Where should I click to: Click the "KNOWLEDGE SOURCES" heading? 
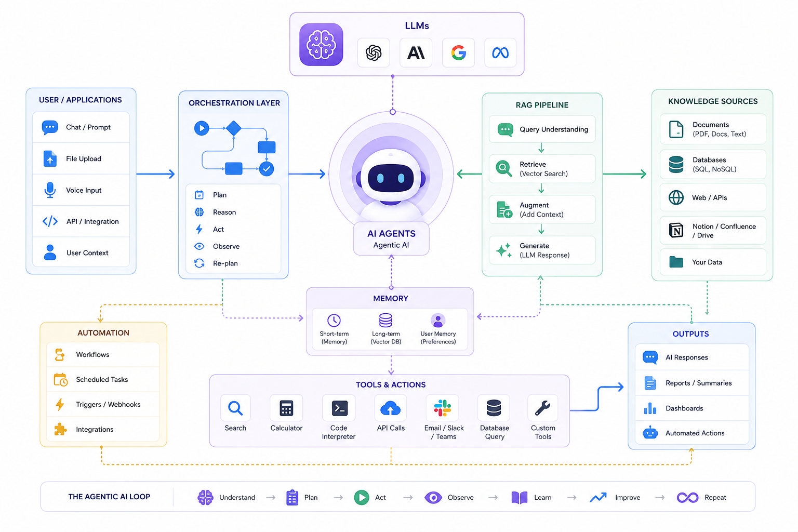click(x=713, y=101)
